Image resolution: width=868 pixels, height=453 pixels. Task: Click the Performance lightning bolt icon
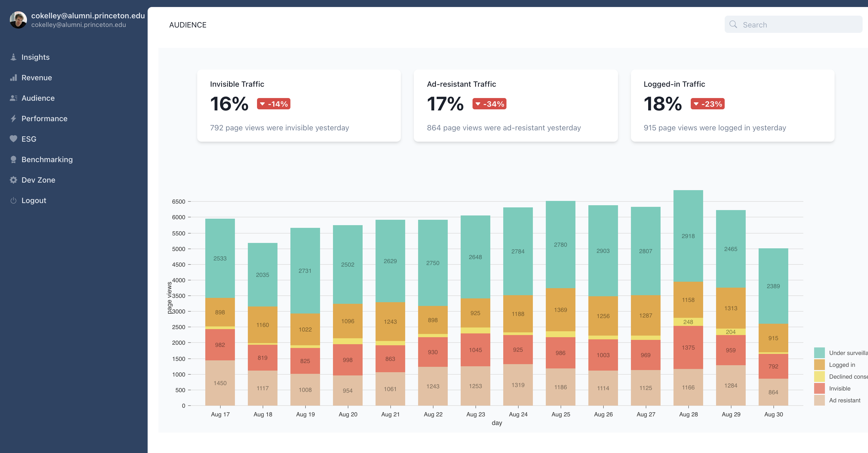click(13, 119)
